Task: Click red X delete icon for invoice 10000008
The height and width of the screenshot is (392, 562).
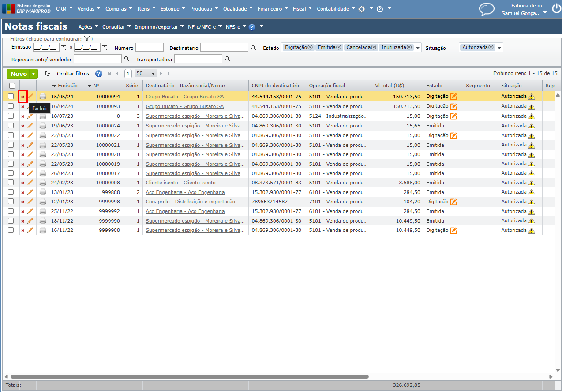Action: click(x=23, y=183)
